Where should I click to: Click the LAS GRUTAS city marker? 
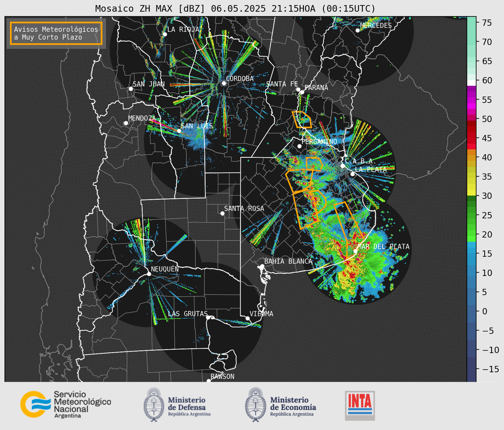click(x=208, y=317)
